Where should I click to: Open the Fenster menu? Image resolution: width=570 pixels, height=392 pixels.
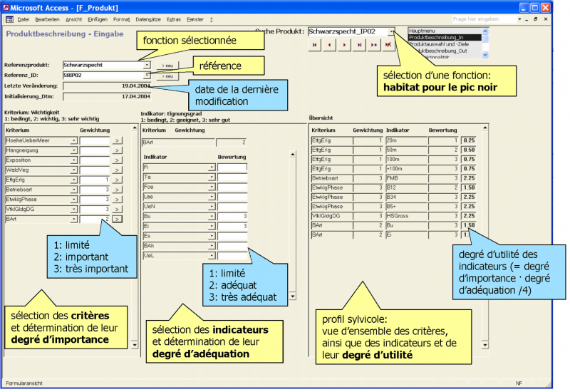[195, 20]
